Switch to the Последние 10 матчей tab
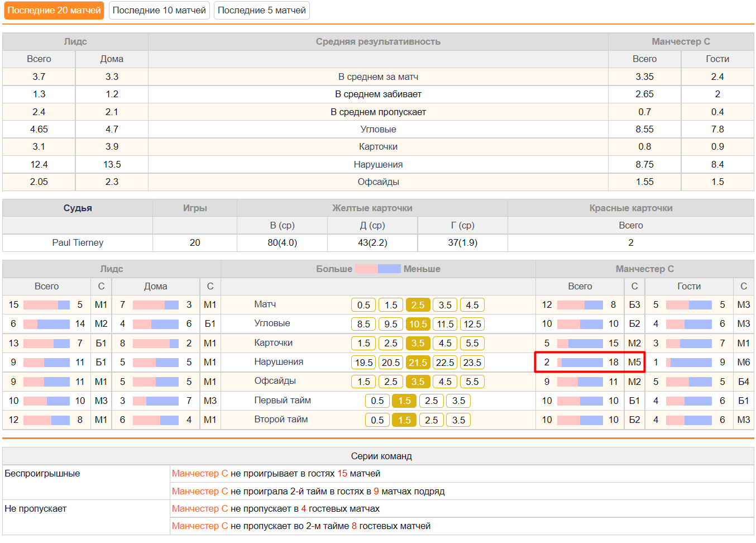The height and width of the screenshot is (543, 756). (159, 11)
